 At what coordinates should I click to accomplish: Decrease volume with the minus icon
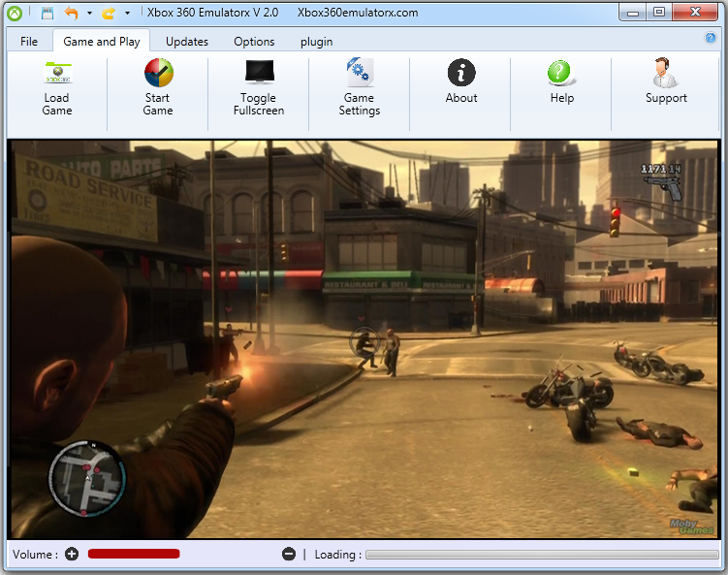288,554
